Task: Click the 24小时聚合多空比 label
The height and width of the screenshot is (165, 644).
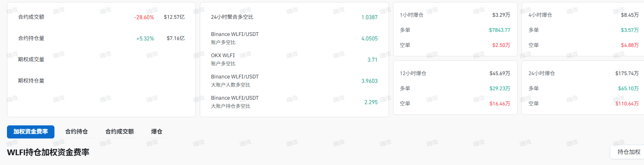Action: (232, 17)
